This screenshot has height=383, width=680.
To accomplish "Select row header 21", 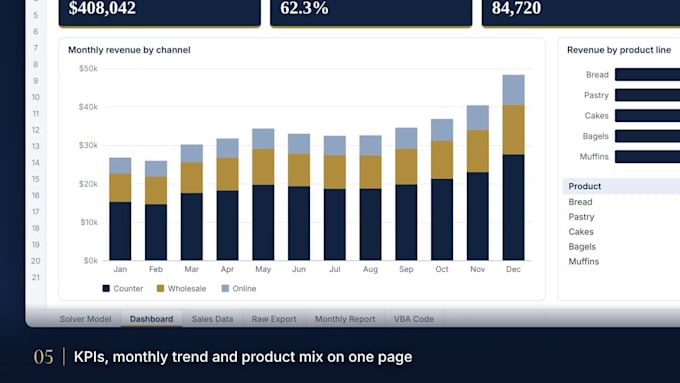I will [x=36, y=277].
